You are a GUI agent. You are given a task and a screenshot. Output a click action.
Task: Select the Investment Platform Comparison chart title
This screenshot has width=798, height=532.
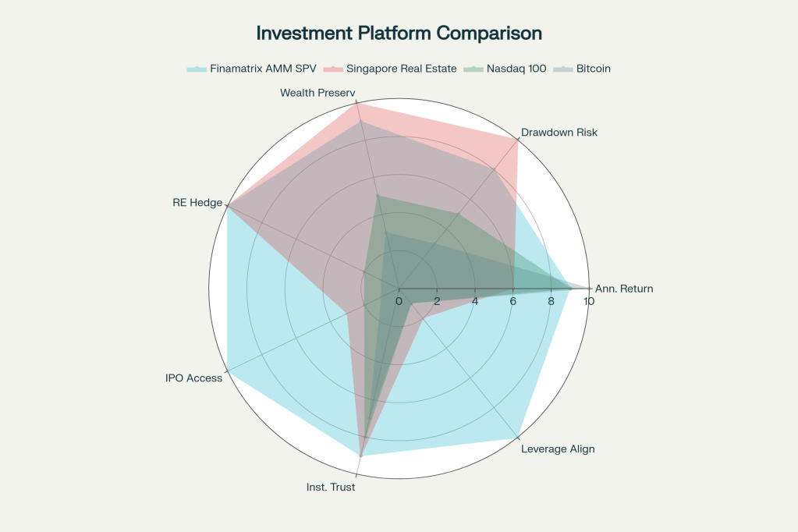point(399,33)
